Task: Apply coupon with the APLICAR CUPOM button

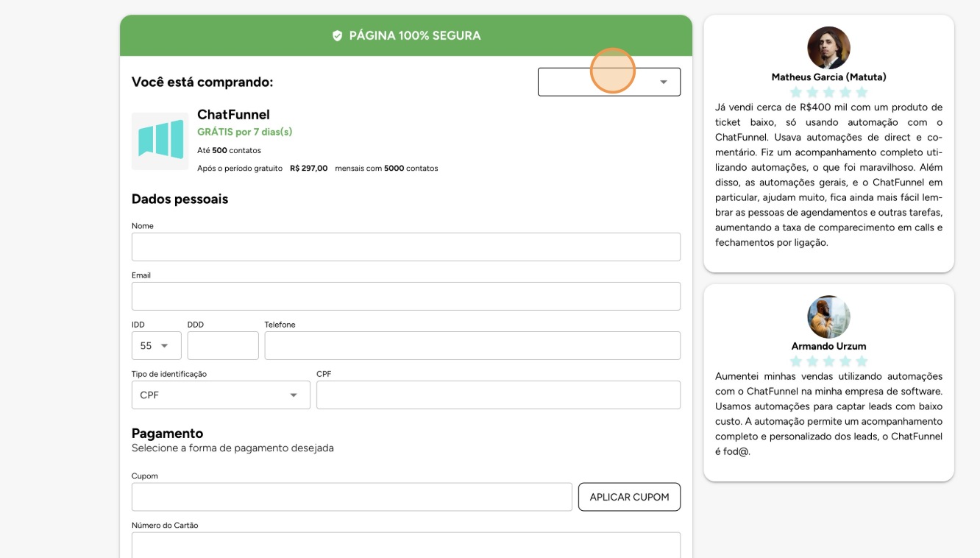Action: click(x=629, y=497)
